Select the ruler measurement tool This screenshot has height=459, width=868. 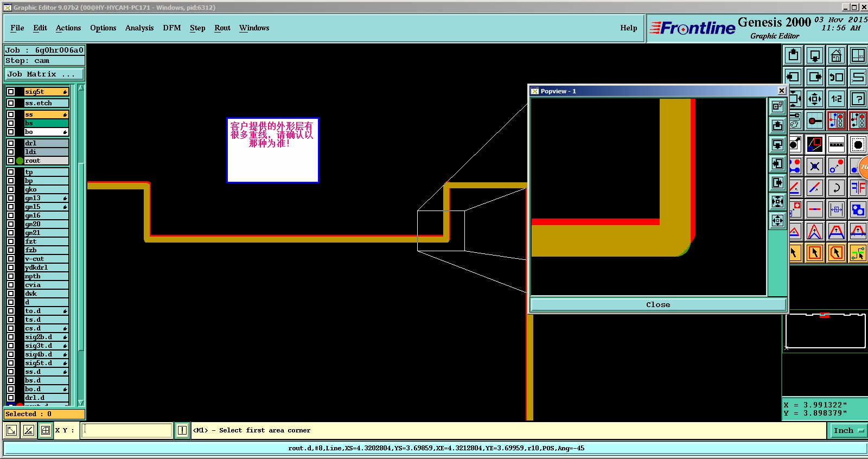pyautogui.click(x=837, y=144)
